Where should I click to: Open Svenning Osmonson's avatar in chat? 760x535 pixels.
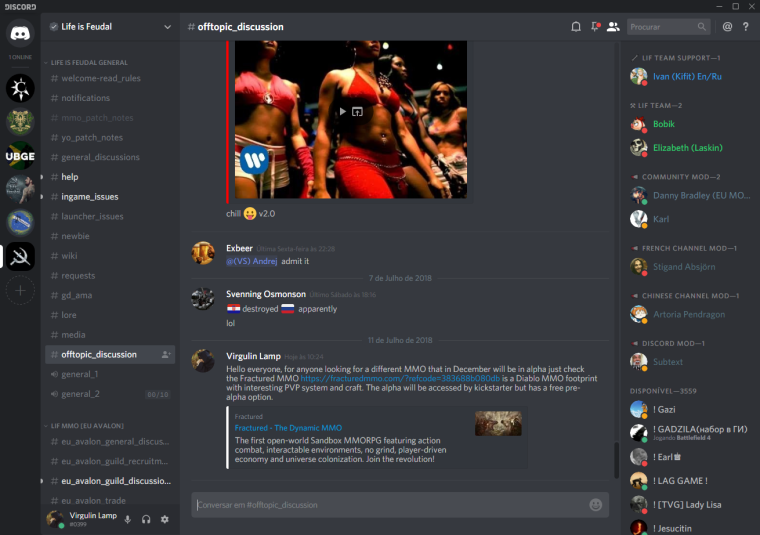pos(203,299)
